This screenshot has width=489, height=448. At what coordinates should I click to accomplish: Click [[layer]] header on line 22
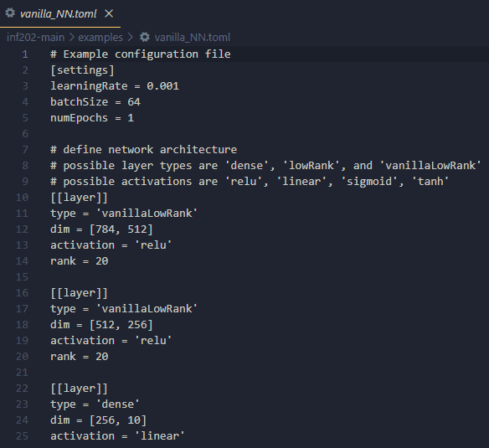[79, 389]
